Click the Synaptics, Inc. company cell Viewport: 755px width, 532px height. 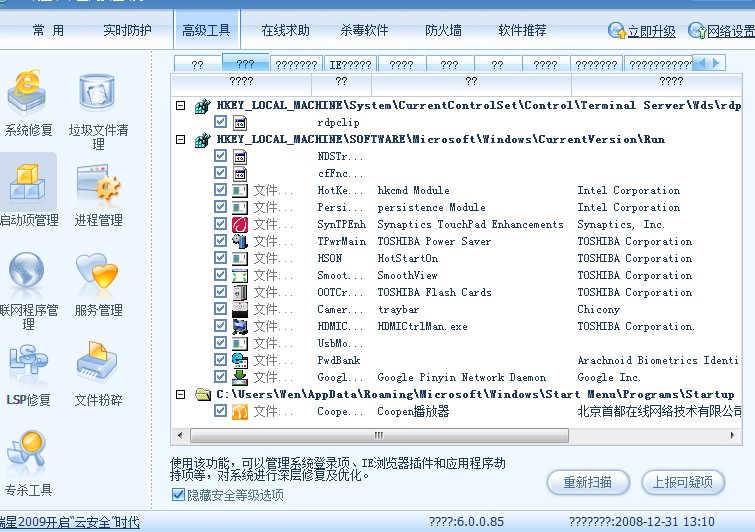621,224
